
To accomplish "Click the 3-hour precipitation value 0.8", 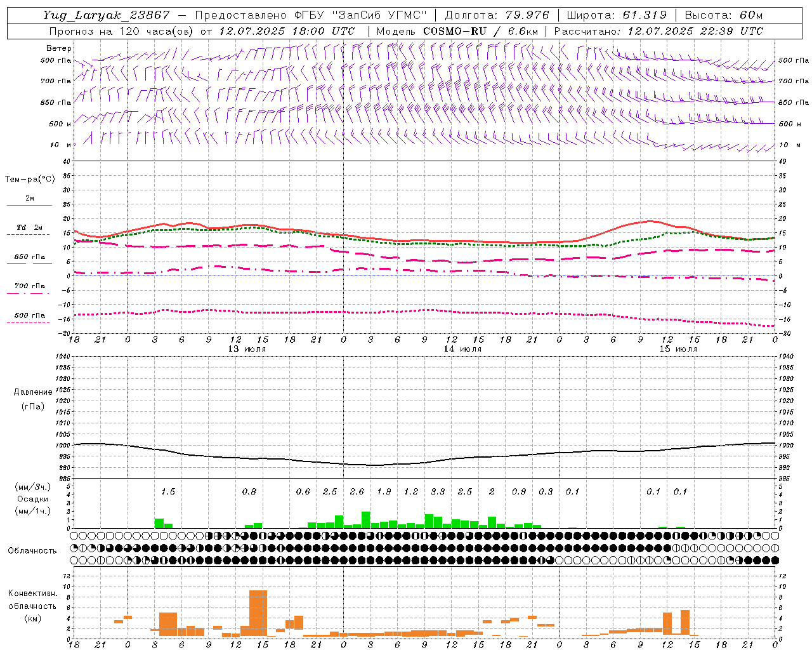I will click(249, 492).
